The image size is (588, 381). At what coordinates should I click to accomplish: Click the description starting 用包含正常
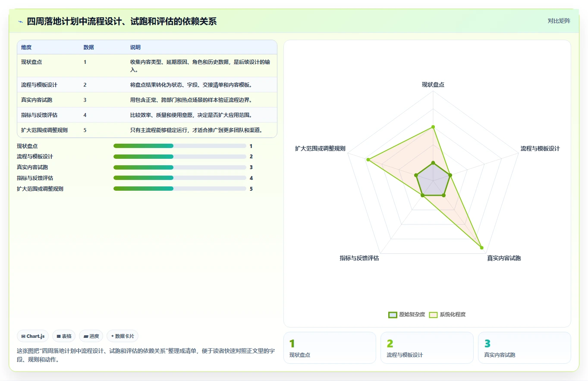coord(191,100)
